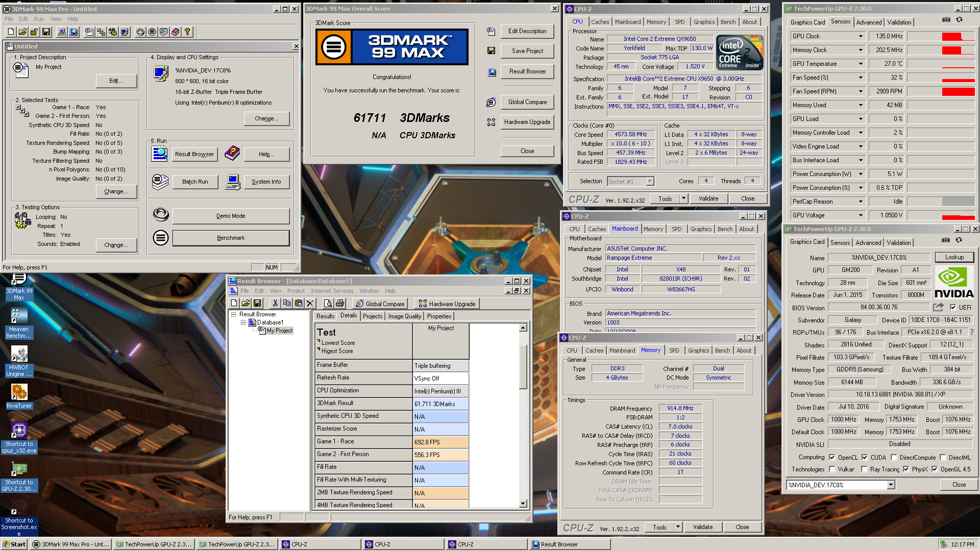The height and width of the screenshot is (551, 980).
Task: Open GPU Voltage sensor dropdown
Action: (x=861, y=215)
